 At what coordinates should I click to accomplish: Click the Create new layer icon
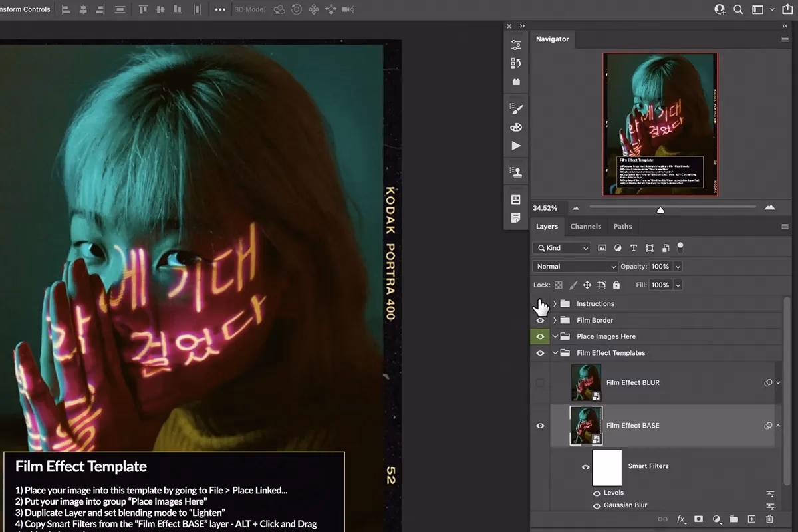click(752, 519)
